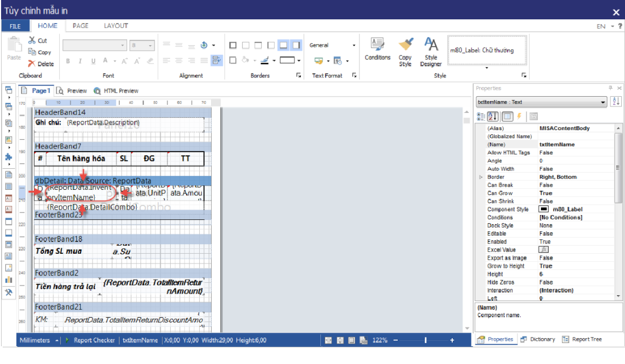Click the lightning bolt events icon in Properties
The height and width of the screenshot is (364, 625).
pyautogui.click(x=519, y=116)
